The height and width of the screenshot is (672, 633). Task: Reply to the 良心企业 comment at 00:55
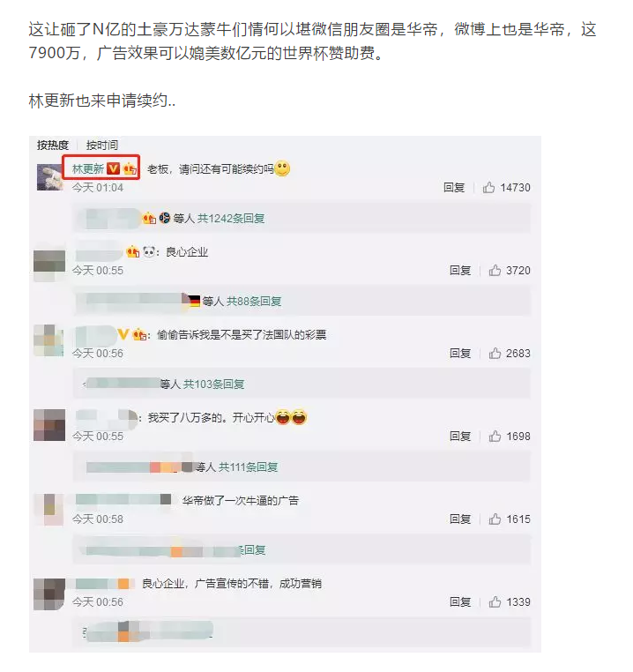460,271
